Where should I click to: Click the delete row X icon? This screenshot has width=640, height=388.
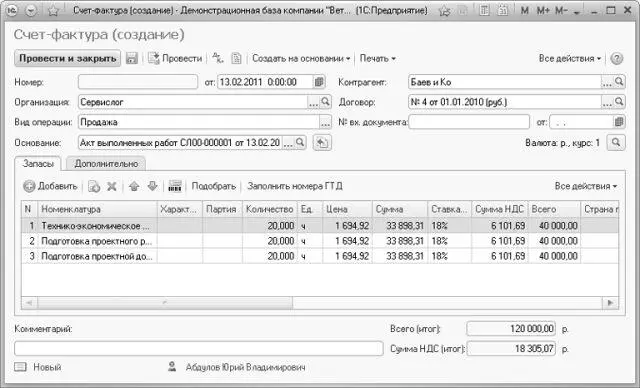click(112, 186)
